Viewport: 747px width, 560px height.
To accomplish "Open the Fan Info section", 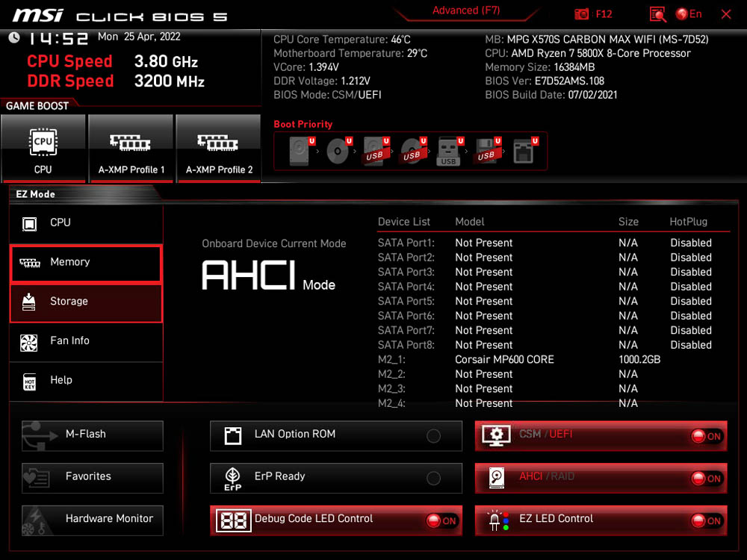I will click(86, 341).
